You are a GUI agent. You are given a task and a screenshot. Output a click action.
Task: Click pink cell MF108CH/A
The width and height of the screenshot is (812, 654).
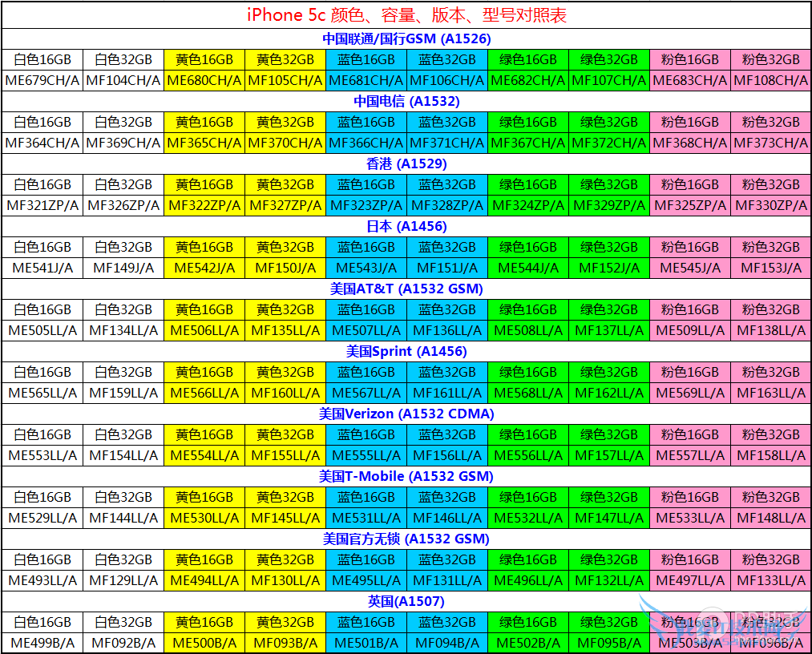[771, 81]
